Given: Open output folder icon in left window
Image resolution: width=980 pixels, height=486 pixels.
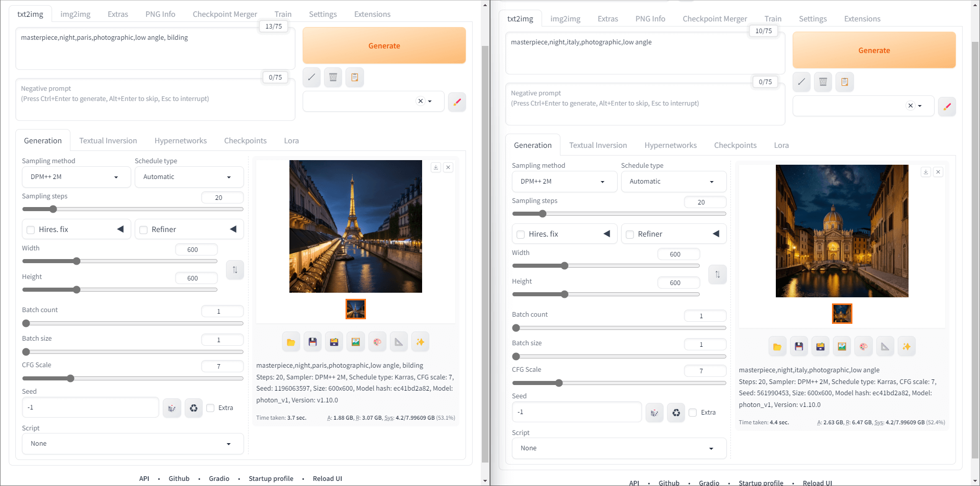Looking at the screenshot, I should click(x=291, y=342).
